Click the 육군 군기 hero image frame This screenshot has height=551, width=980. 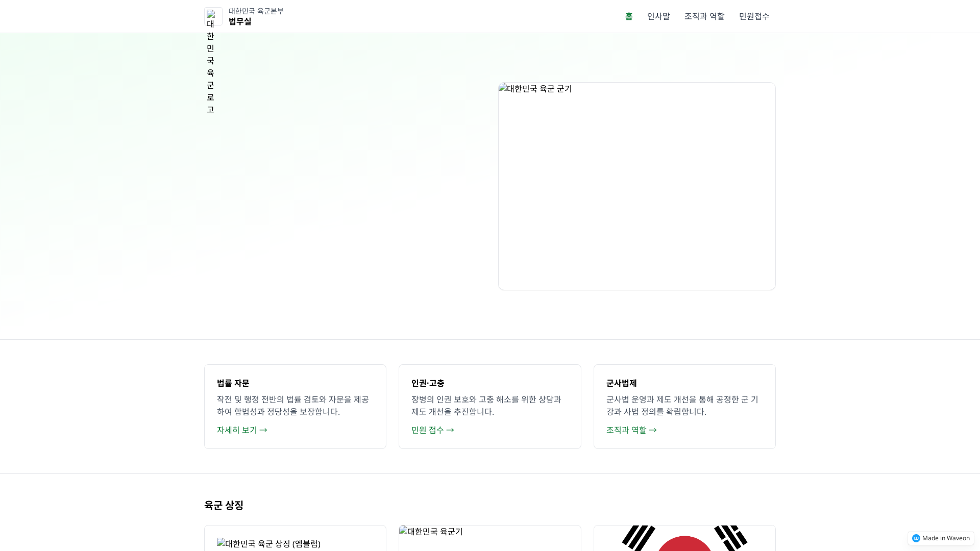coord(636,186)
